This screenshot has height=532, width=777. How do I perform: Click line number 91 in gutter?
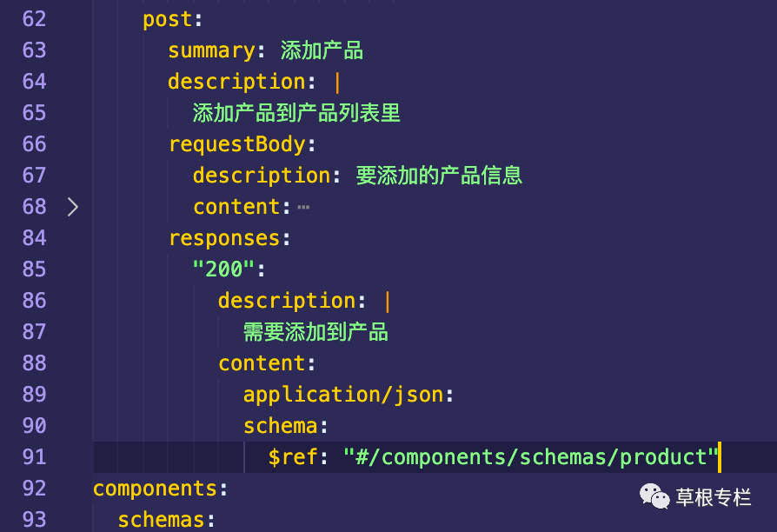(x=35, y=457)
